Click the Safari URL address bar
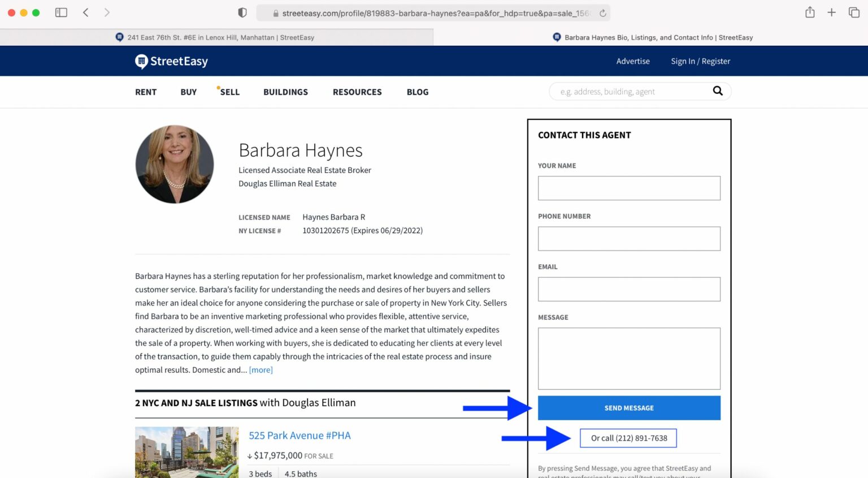The height and width of the screenshot is (478, 868). pos(433,13)
